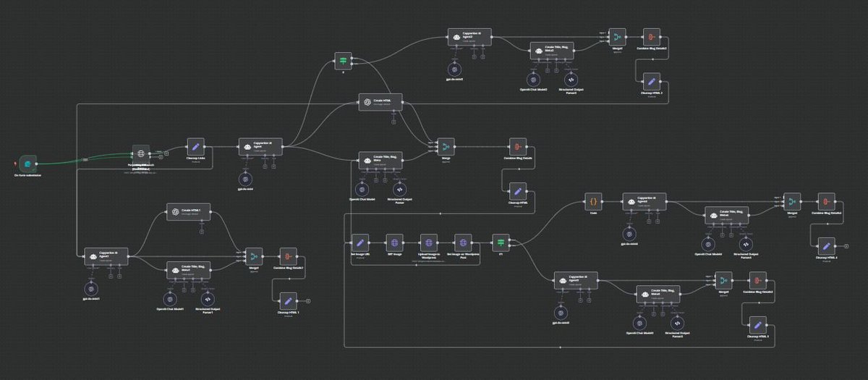The height and width of the screenshot is (380, 868).
Task: Open the Create Title, Slug, Meta2 node
Action: [552, 50]
